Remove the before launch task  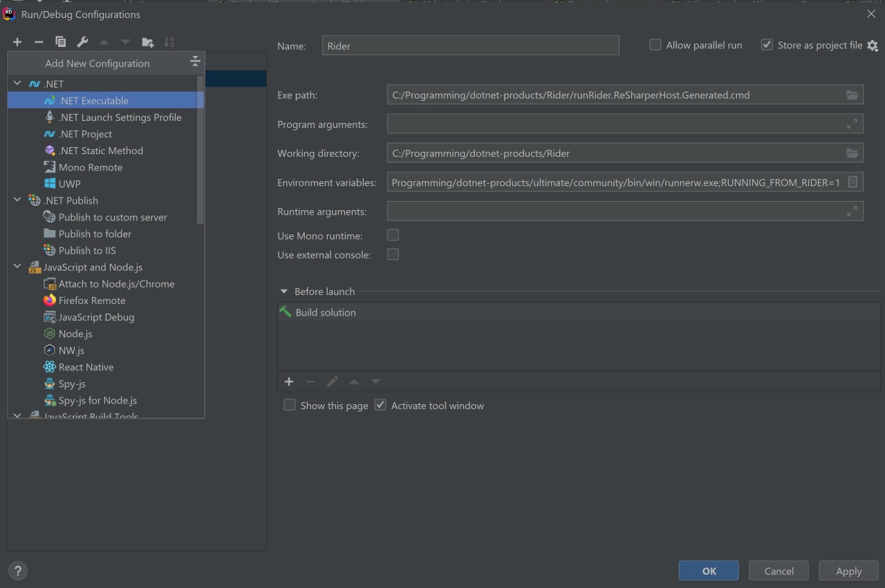tap(310, 381)
